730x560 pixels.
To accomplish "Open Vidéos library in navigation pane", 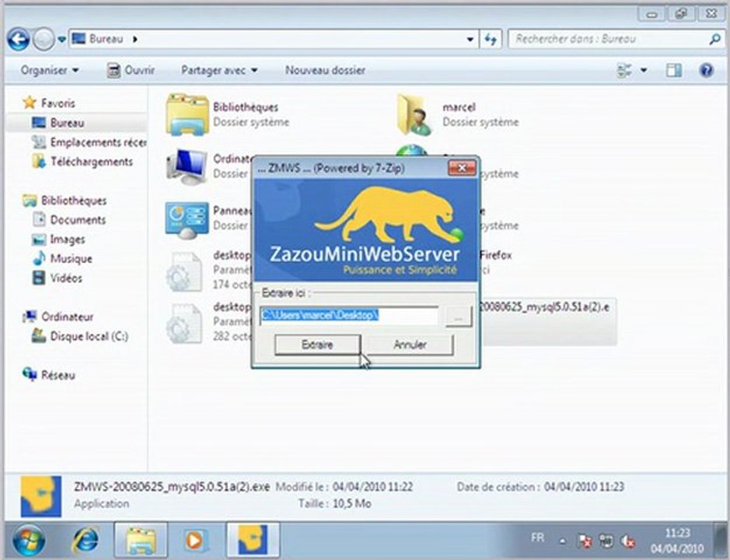I will point(58,278).
